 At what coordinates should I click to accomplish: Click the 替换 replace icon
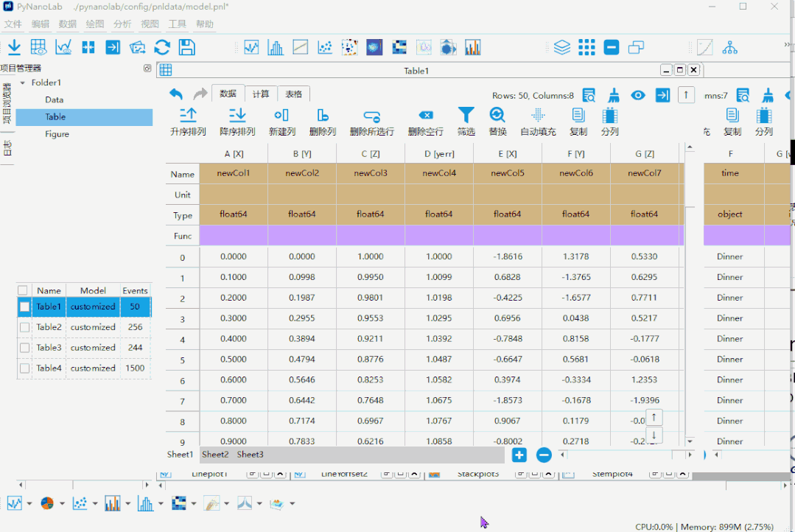tap(497, 115)
